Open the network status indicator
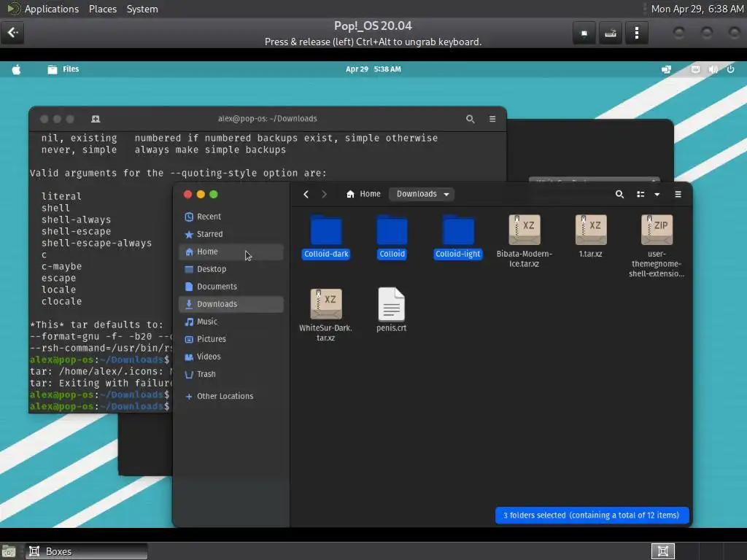The height and width of the screenshot is (560, 747). (x=667, y=69)
